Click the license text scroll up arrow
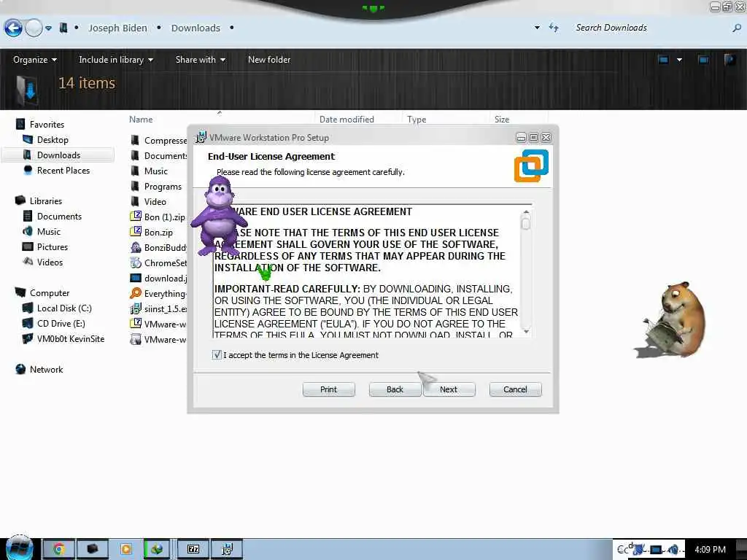 point(526,212)
